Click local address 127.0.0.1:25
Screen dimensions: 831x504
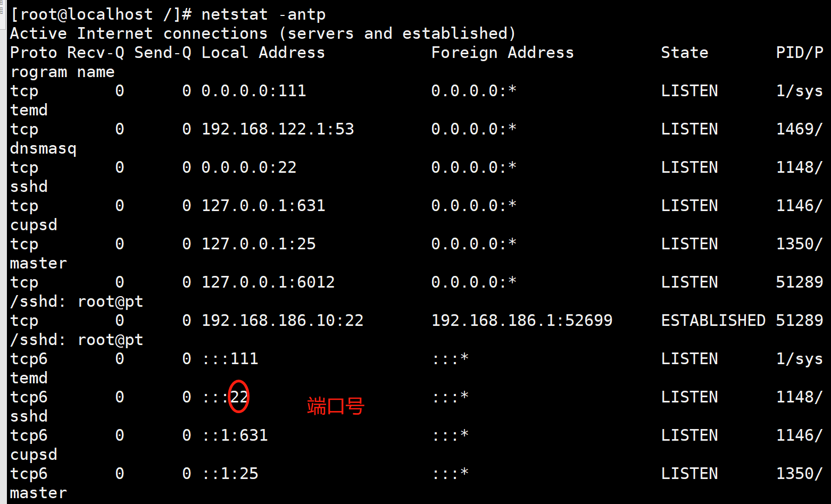259,244
